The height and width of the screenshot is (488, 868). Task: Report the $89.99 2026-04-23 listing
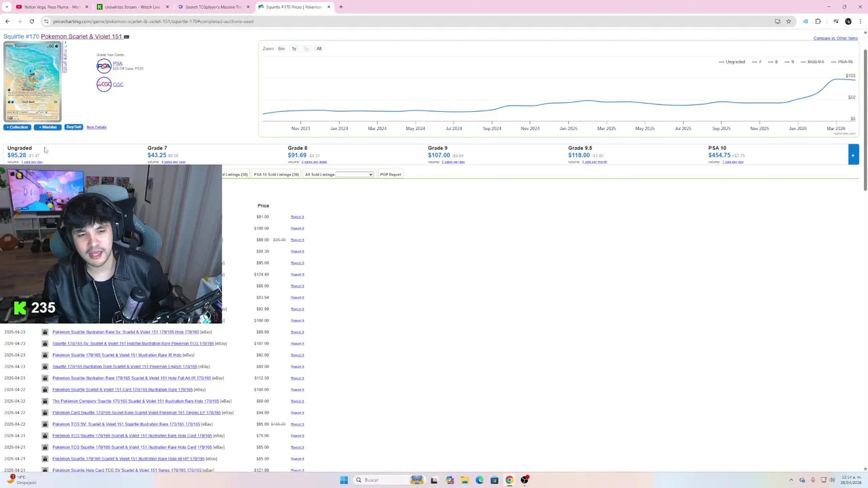pyautogui.click(x=297, y=332)
